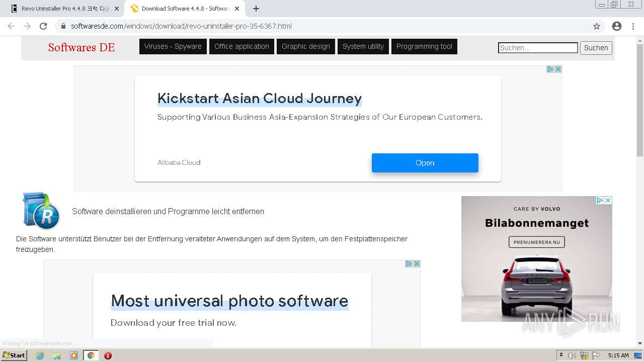
Task: Open Programming tool category
Action: pos(424,46)
